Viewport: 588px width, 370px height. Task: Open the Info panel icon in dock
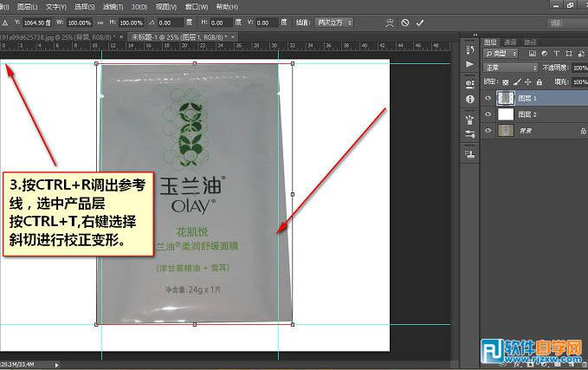470,99
